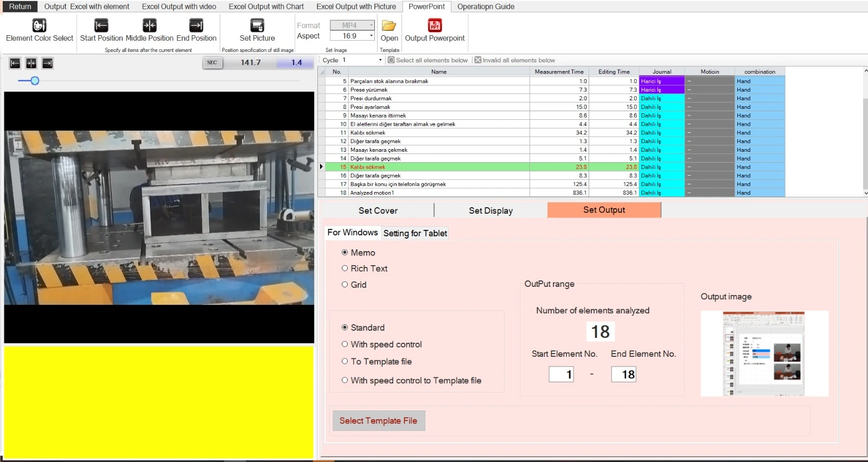Click the Middle Position toolbar icon
868x462 pixels.
149,25
